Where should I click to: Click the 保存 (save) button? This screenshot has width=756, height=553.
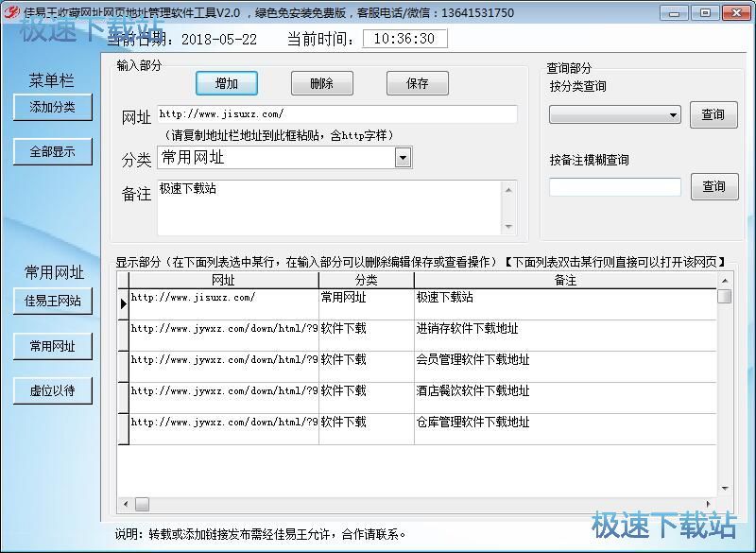[x=417, y=83]
